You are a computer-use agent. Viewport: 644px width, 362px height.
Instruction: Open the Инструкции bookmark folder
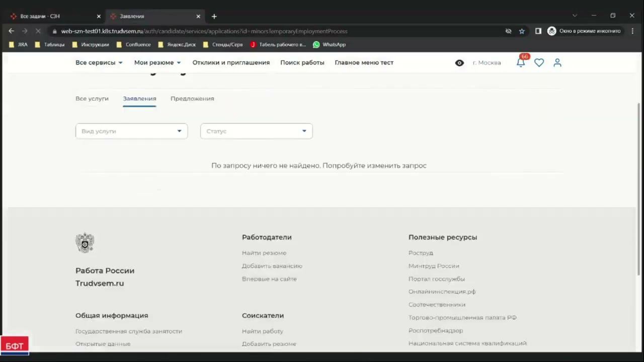coord(91,44)
